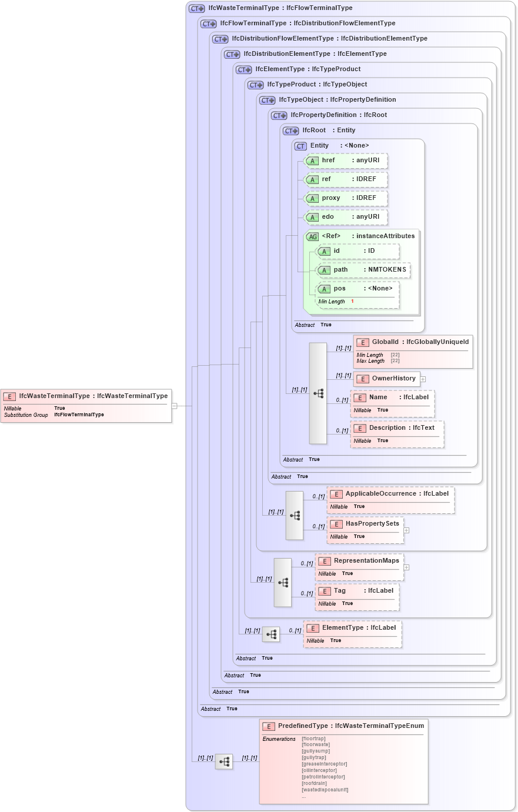Expand OwnerHistory using its plus button

[423, 379]
